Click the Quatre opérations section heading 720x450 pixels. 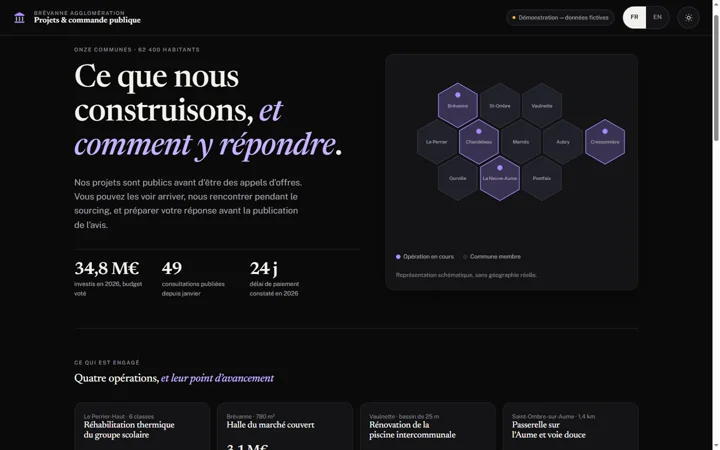pyautogui.click(x=174, y=378)
